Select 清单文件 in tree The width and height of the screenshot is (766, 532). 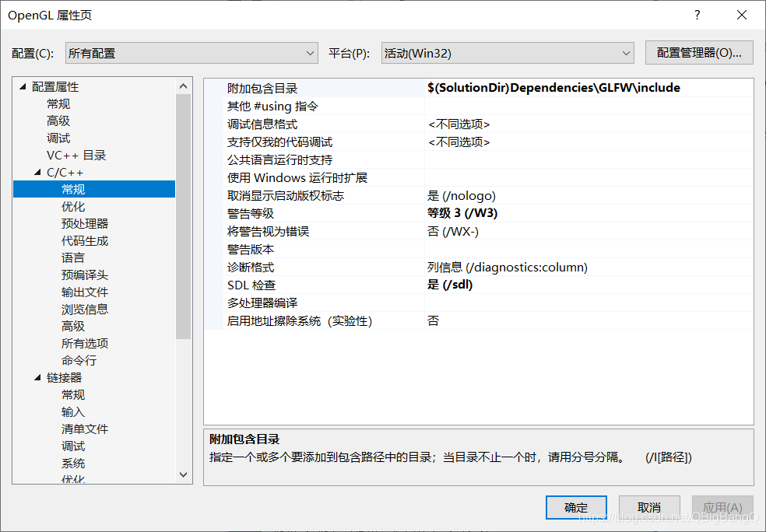click(85, 429)
